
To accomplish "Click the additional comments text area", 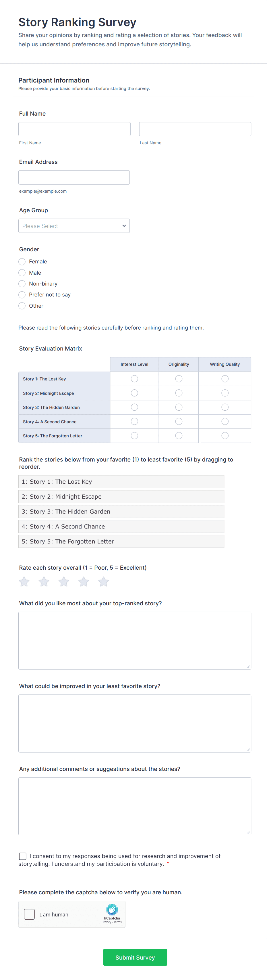I will 135,806.
